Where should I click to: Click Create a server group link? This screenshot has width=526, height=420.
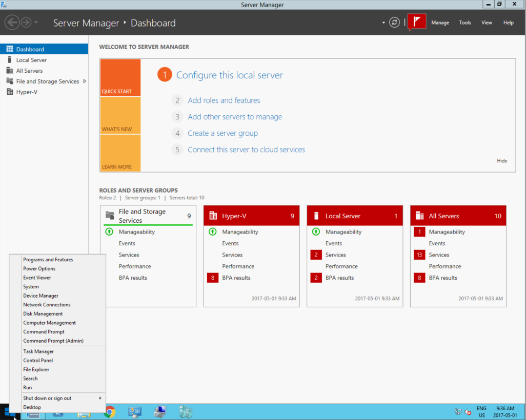[x=222, y=133]
